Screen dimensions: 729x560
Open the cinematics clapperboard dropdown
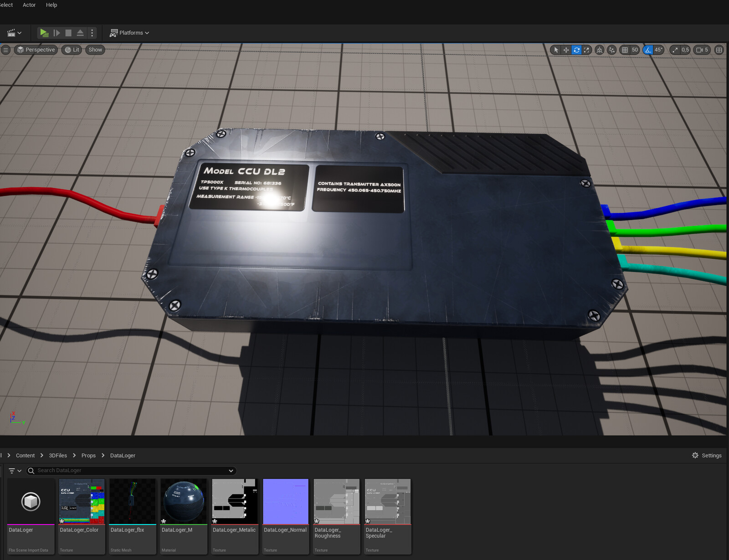click(x=14, y=33)
